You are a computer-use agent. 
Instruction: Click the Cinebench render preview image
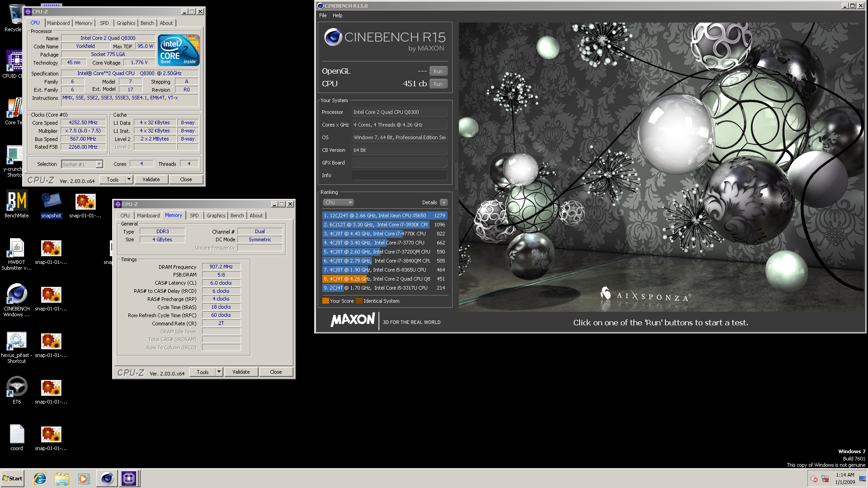point(662,167)
